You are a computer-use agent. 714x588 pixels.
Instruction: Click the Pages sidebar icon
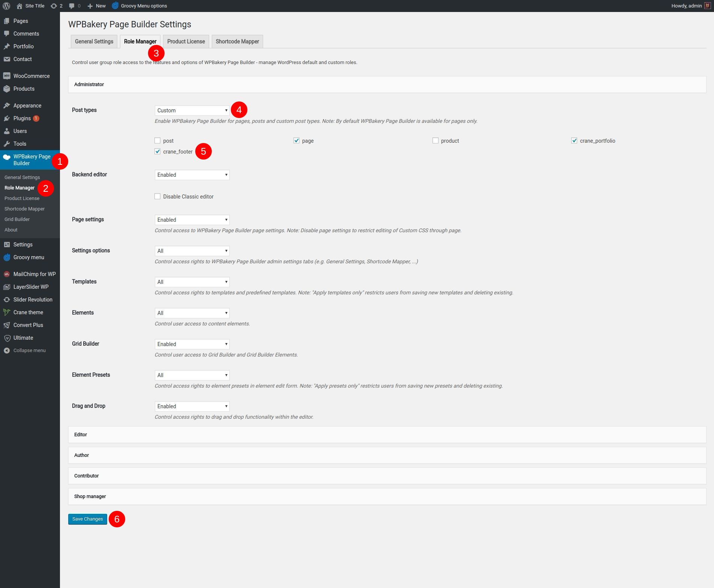(x=7, y=21)
